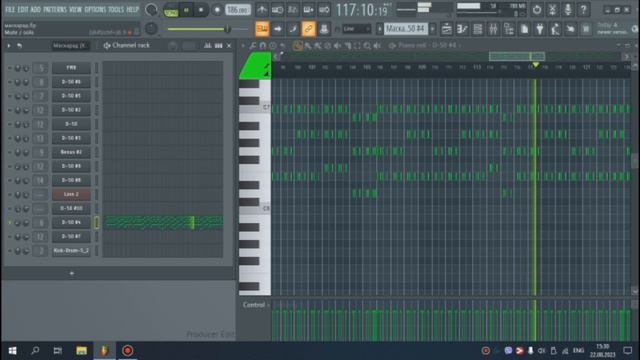This screenshot has width=640, height=360.
Task: Click the question mark help icon
Action: [x=583, y=9]
